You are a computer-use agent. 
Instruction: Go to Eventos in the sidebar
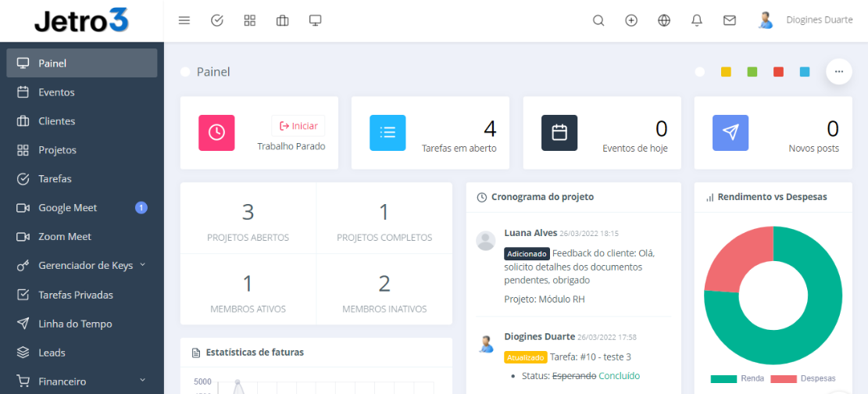(56, 92)
